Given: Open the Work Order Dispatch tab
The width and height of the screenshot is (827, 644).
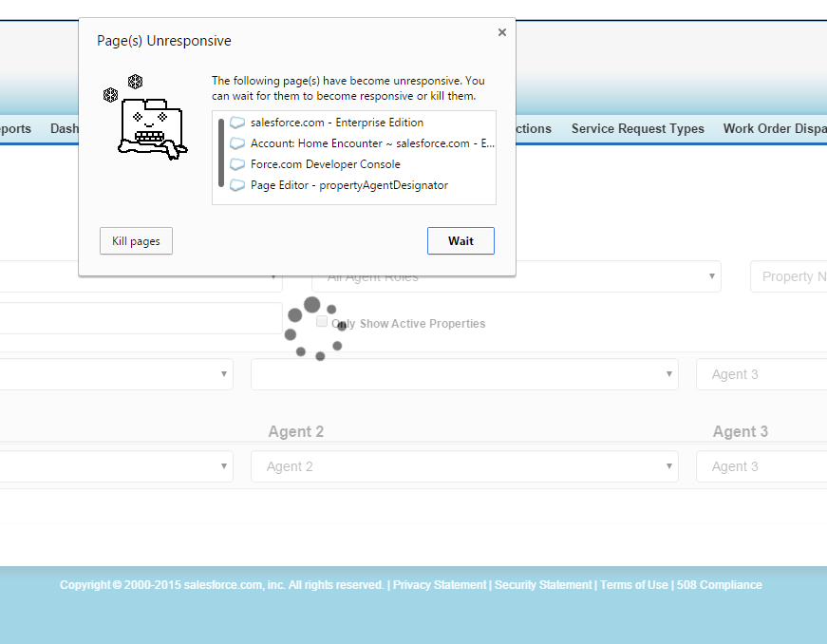Looking at the screenshot, I should pos(775,128).
